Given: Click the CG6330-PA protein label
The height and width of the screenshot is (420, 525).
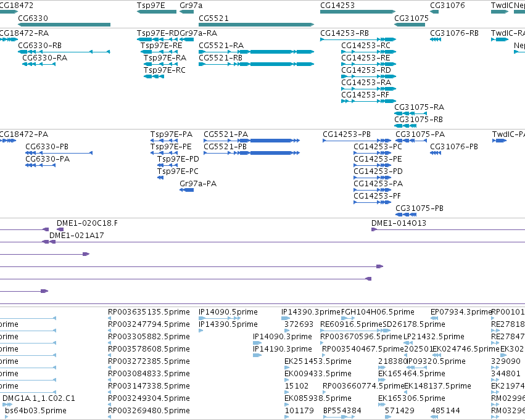Looking at the screenshot, I should click(x=48, y=159).
